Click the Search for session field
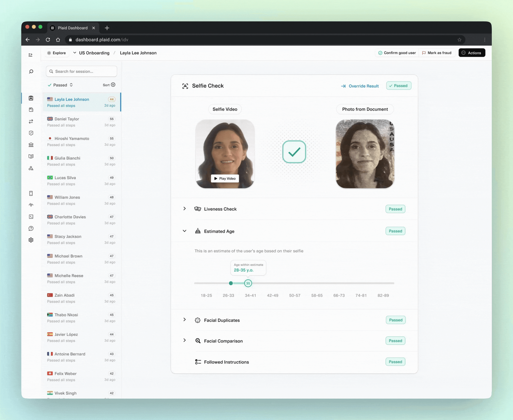The height and width of the screenshot is (420, 513). [82, 71]
